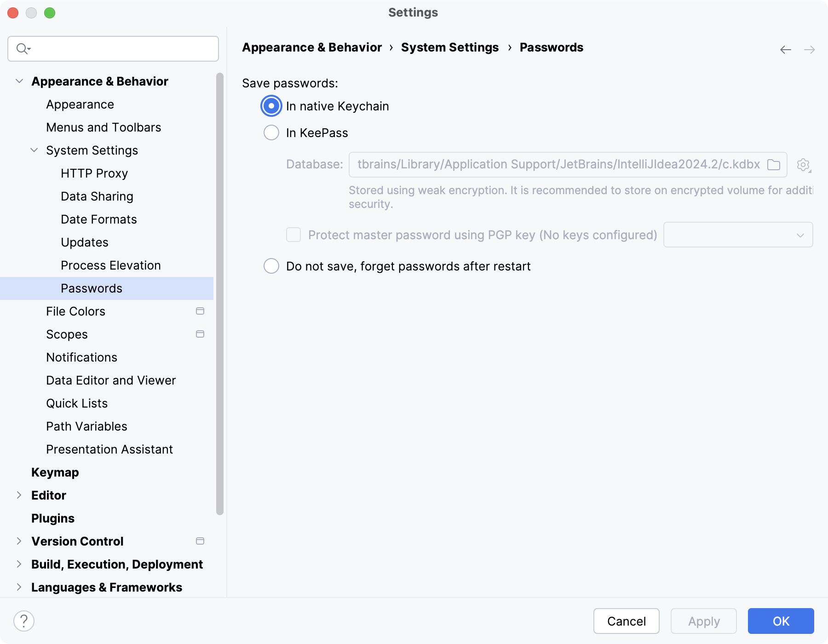Expand the Editor settings section
This screenshot has height=644, width=828.
coord(19,495)
